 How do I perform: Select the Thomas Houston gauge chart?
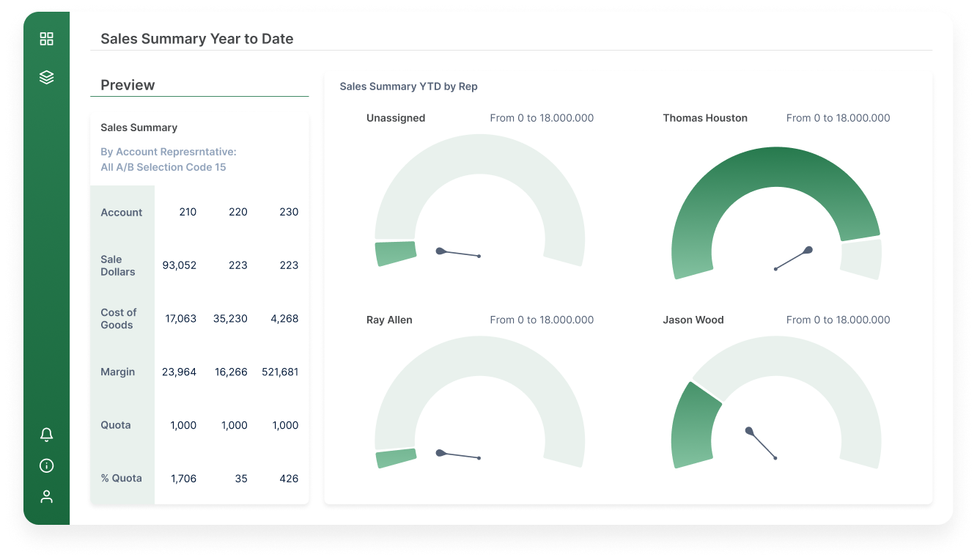(777, 205)
